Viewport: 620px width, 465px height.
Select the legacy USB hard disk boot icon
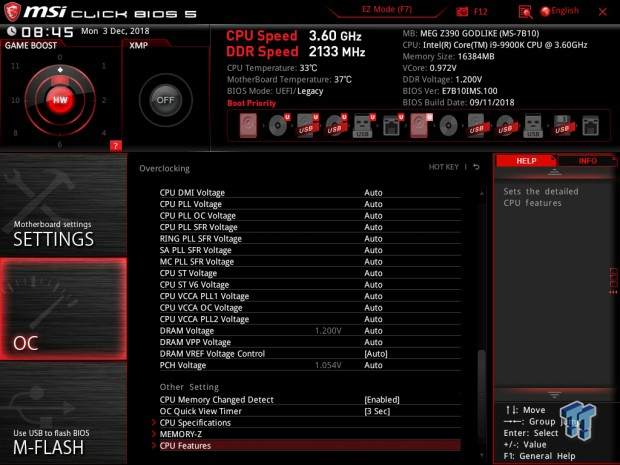pos(476,126)
